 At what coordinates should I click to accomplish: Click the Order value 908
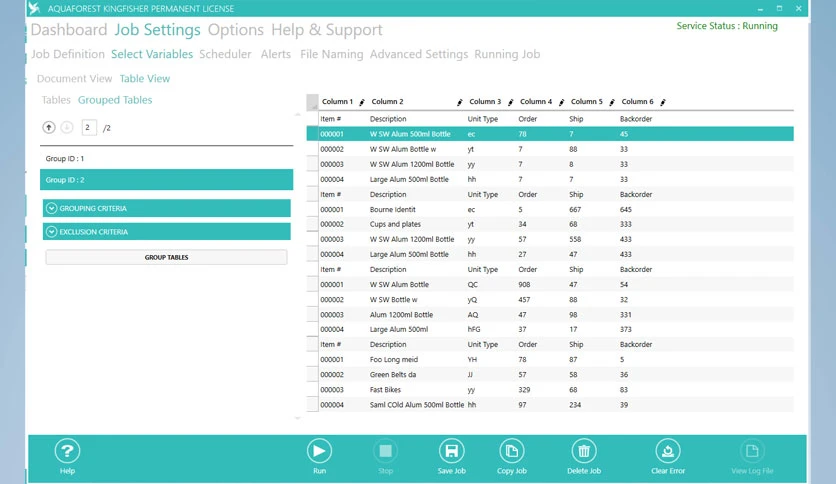coord(524,285)
